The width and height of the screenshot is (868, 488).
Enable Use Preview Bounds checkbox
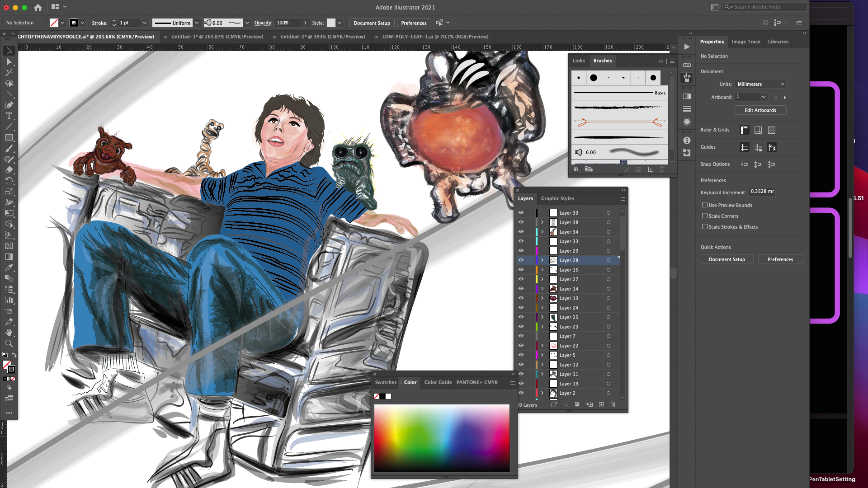[704, 205]
